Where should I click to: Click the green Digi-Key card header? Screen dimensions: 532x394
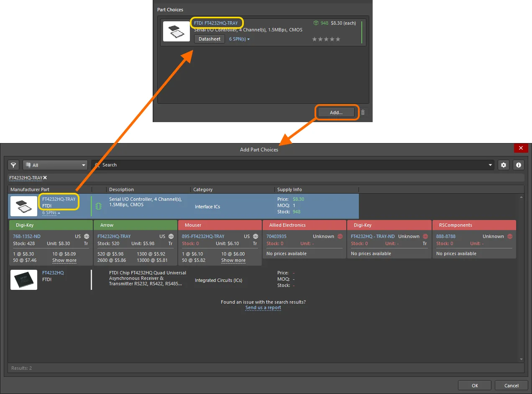[x=51, y=225]
